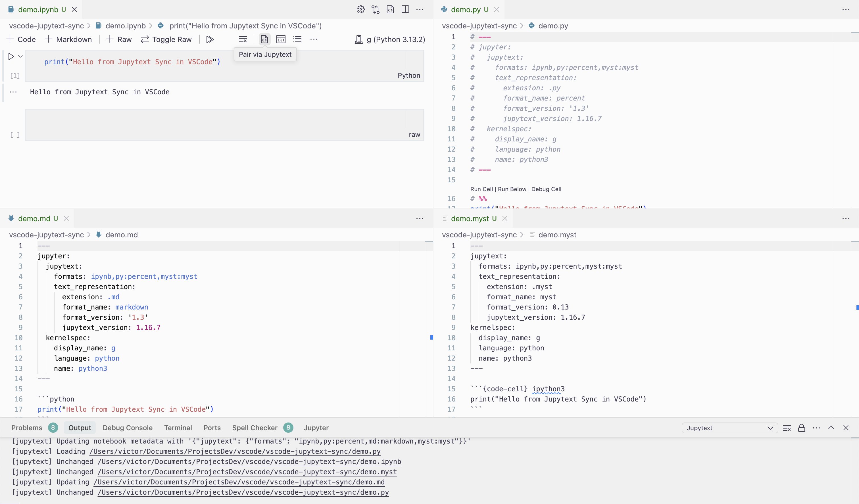Open notebook variables view icon
859x504 pixels.
pos(281,39)
